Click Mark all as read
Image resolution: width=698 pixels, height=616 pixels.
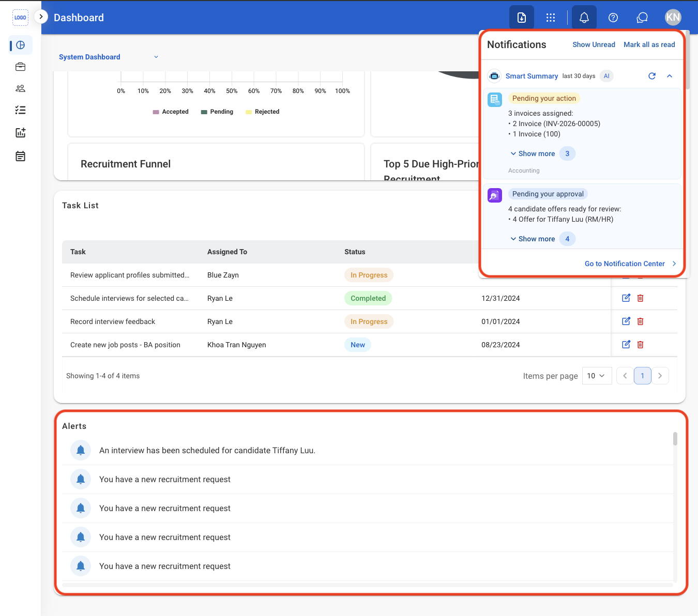(x=649, y=44)
